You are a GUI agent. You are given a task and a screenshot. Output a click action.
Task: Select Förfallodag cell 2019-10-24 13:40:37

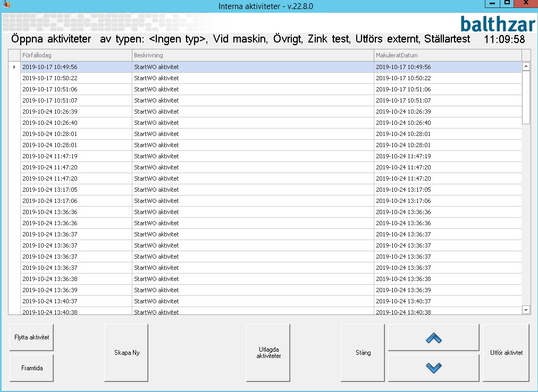76,301
